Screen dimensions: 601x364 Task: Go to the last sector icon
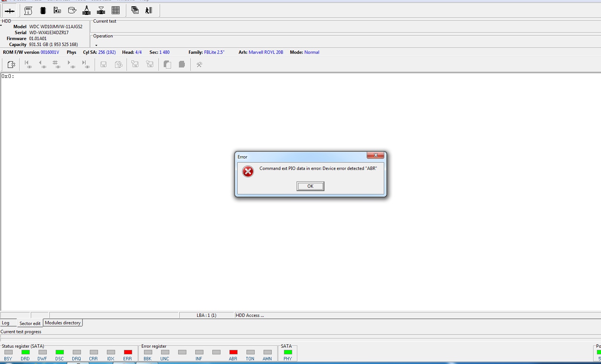tap(85, 65)
